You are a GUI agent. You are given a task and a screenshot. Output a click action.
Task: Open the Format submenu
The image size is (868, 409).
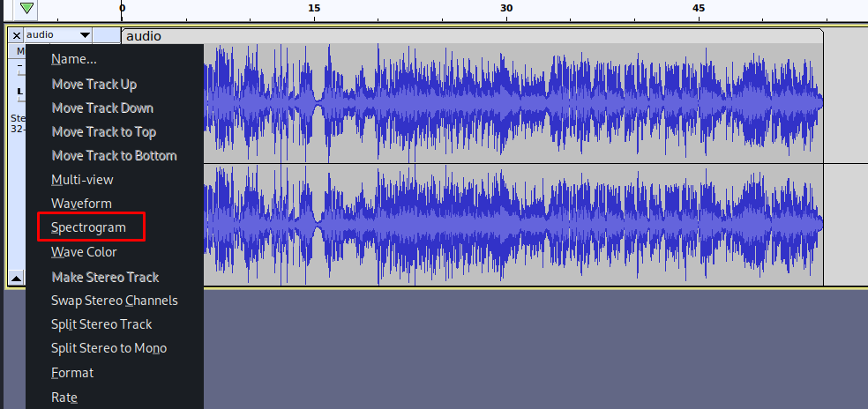click(72, 373)
